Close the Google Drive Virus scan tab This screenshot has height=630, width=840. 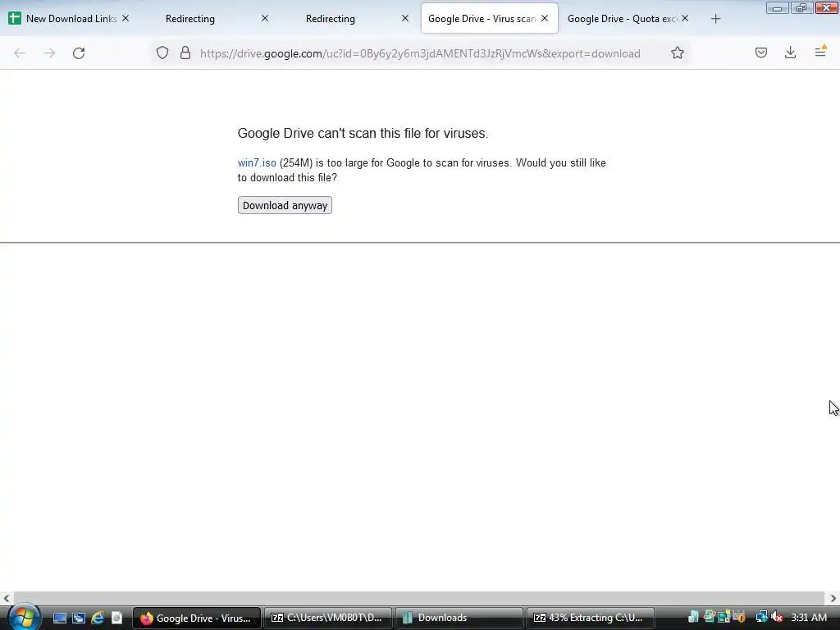pyautogui.click(x=545, y=18)
